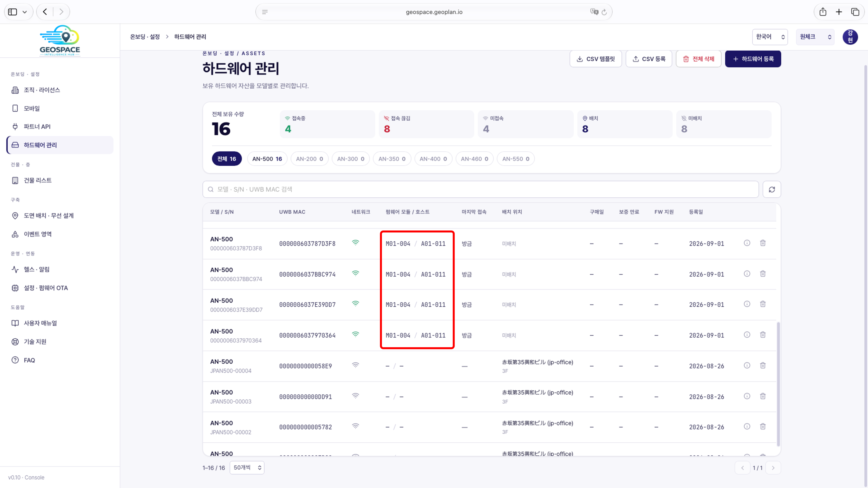Show info for device 0000006037E39DD7

[x=747, y=304]
